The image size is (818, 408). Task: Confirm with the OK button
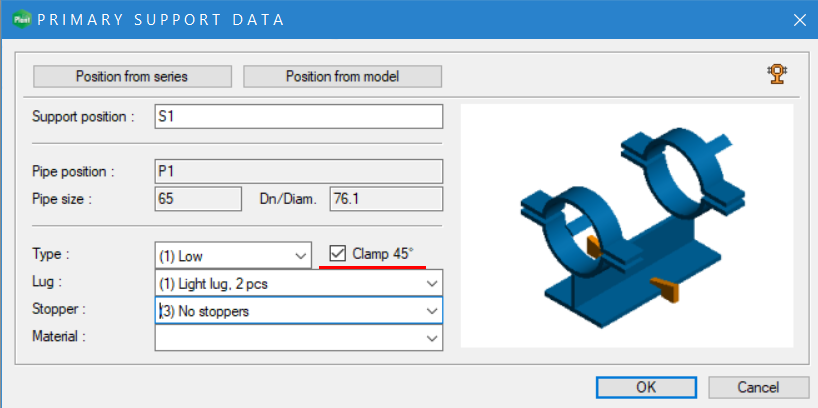point(646,387)
